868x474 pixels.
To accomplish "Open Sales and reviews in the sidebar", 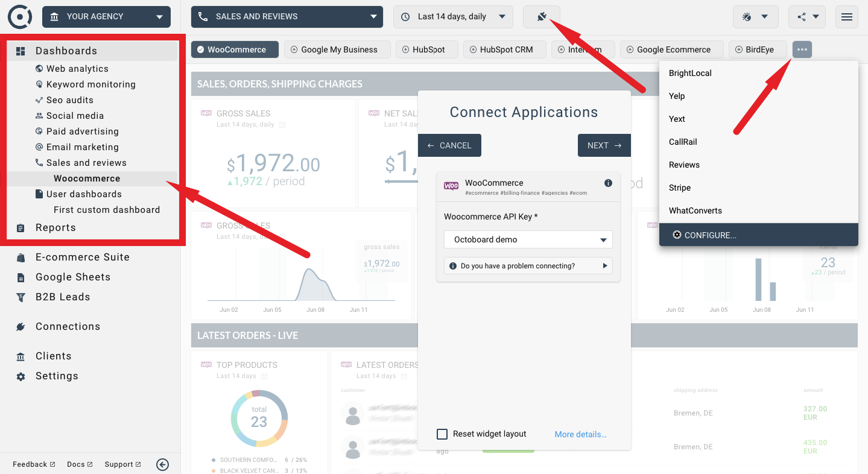I will click(x=86, y=163).
